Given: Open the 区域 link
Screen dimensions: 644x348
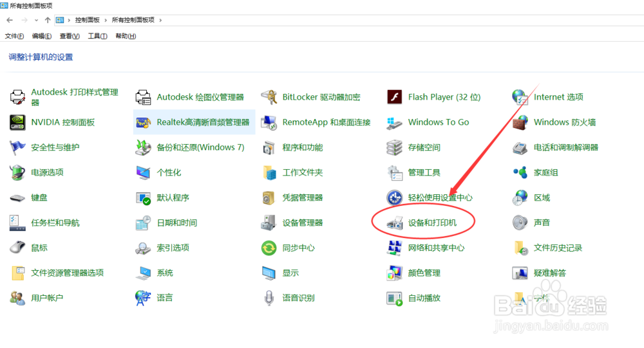Looking at the screenshot, I should pos(542,198).
